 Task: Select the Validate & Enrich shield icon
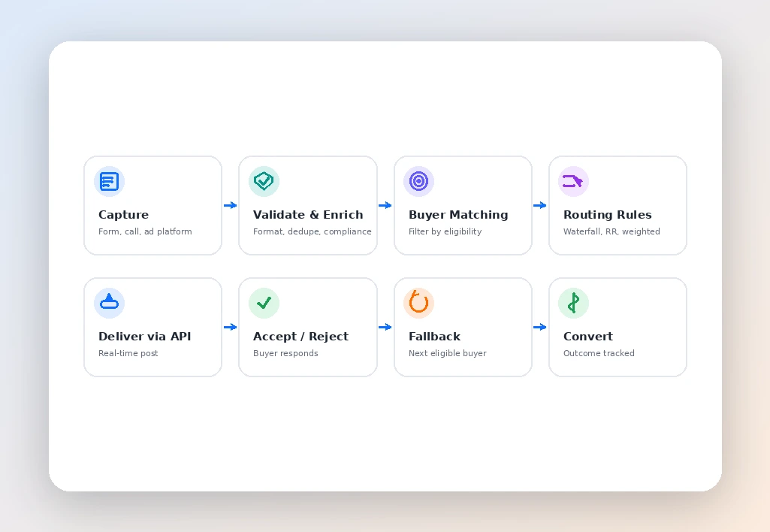[264, 181]
